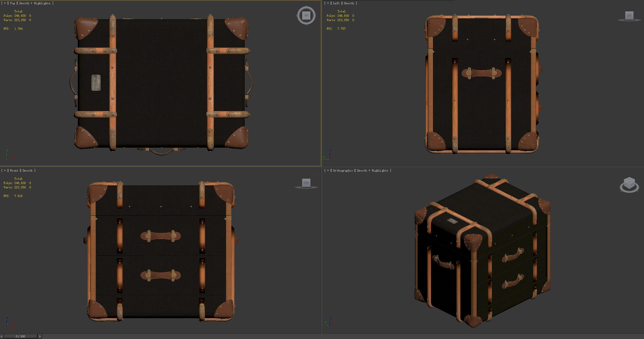Open the Left viewport's 'Smooth' shading menu
Viewport: 644px width, 339px height.
(x=349, y=3)
